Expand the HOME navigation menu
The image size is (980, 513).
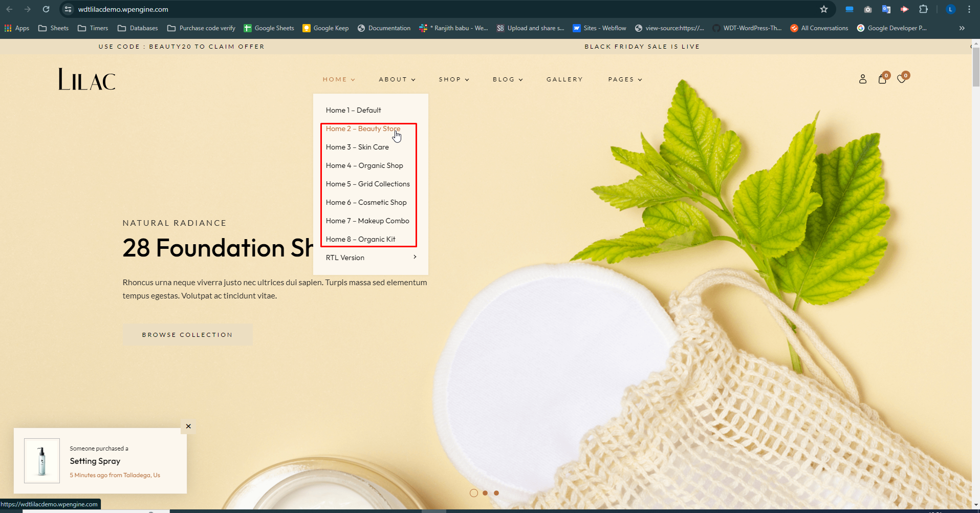(x=339, y=79)
